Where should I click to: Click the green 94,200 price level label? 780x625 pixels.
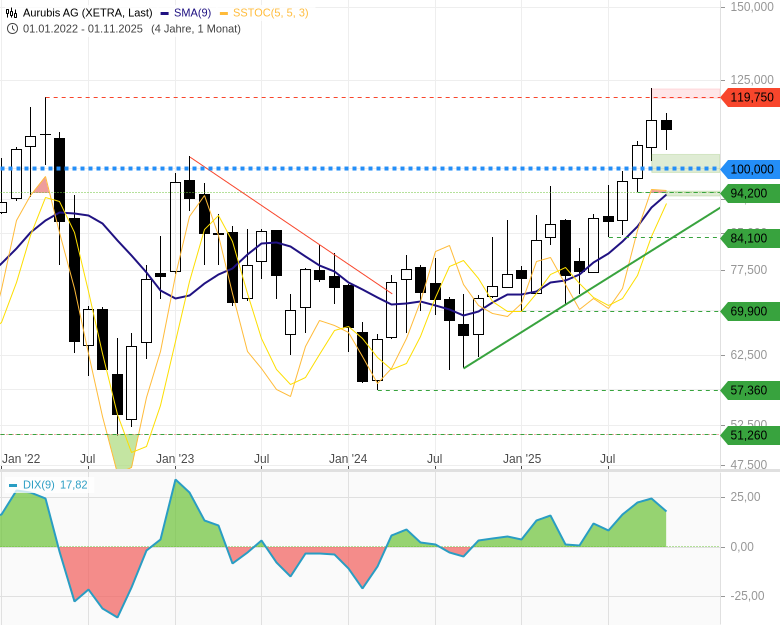pyautogui.click(x=750, y=193)
